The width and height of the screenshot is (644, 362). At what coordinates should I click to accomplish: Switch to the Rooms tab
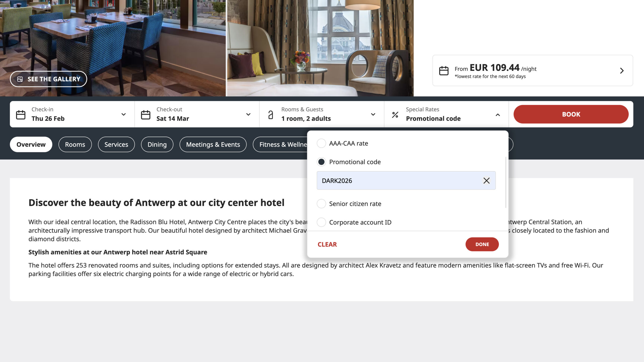75,144
